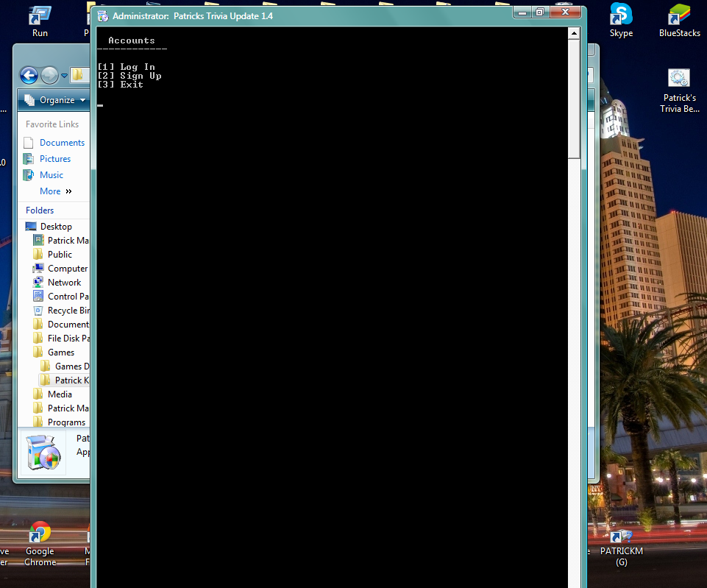The height and width of the screenshot is (588, 707).
Task: Click the console scrollbar up arrow
Action: [x=574, y=33]
